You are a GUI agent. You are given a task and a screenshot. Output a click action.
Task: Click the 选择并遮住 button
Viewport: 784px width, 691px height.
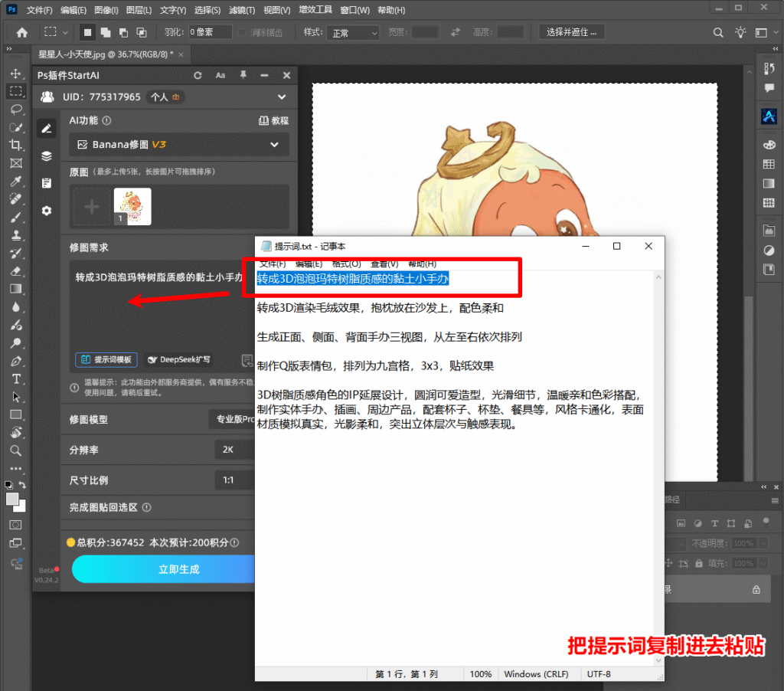(x=571, y=32)
